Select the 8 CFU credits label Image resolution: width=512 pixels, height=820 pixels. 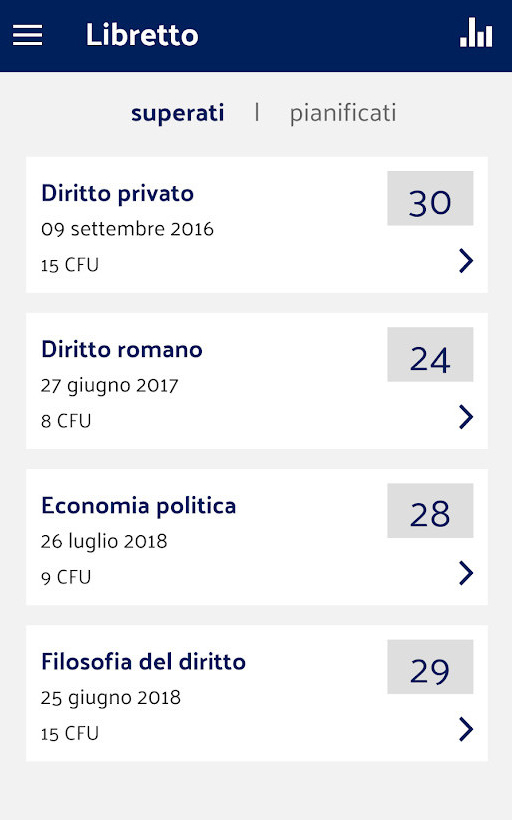click(x=66, y=421)
